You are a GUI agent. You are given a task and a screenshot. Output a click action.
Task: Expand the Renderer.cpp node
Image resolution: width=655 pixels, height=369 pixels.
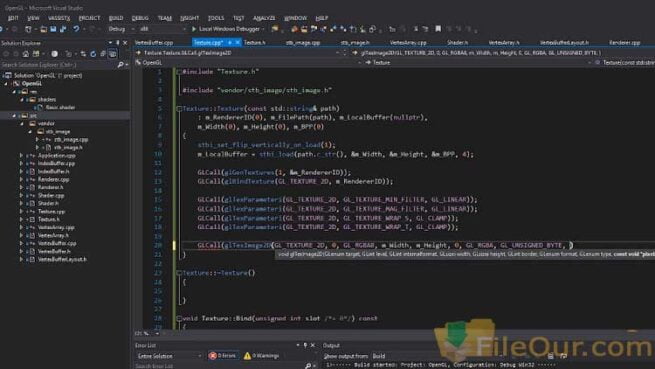click(22, 179)
